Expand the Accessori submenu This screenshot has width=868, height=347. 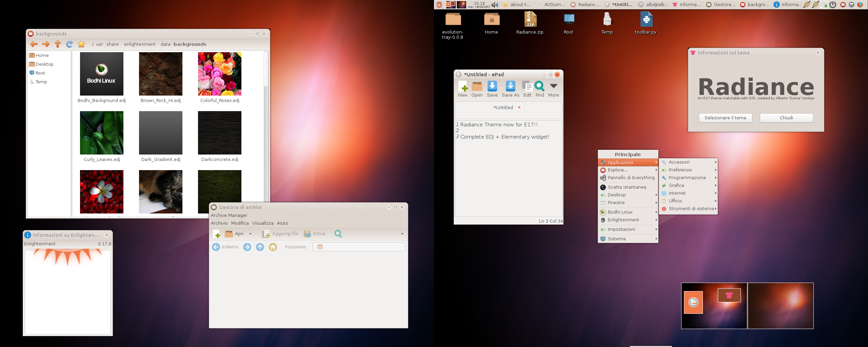[689, 162]
